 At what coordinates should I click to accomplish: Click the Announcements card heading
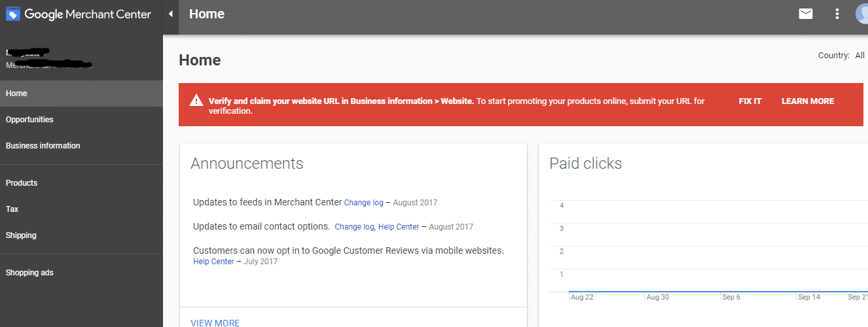point(247,163)
